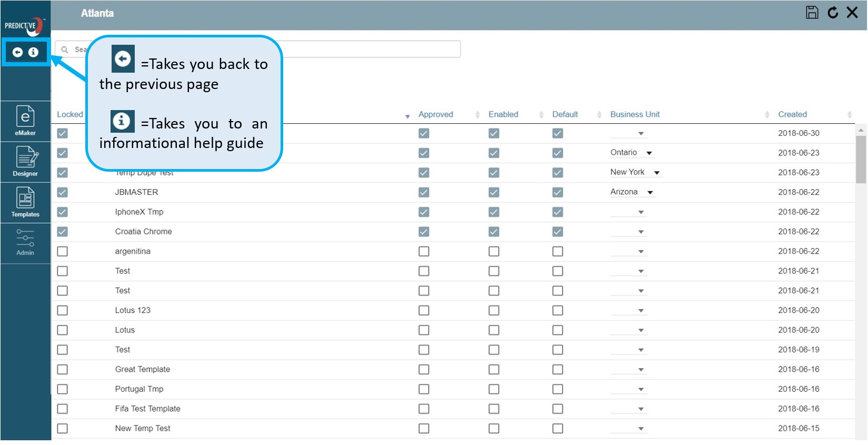Click the refresh icon in header
Viewport: 868px width, 445px height.
[833, 13]
